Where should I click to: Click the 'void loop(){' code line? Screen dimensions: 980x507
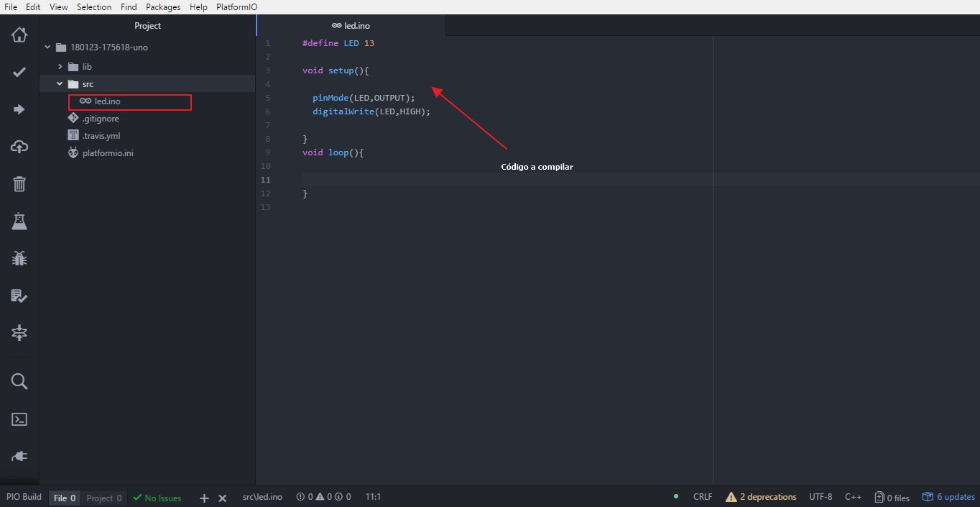(x=333, y=152)
